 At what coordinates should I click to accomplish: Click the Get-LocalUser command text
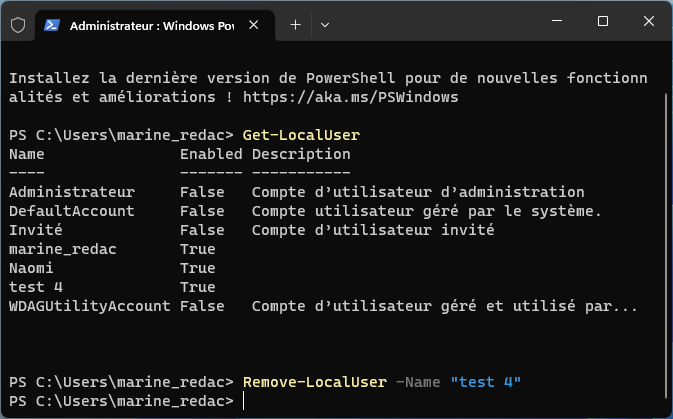point(301,135)
